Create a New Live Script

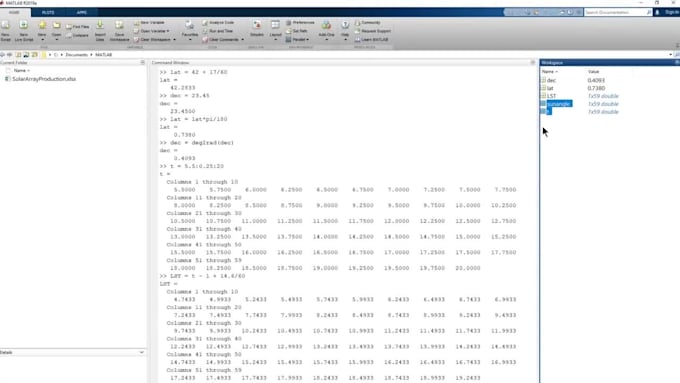(x=24, y=30)
